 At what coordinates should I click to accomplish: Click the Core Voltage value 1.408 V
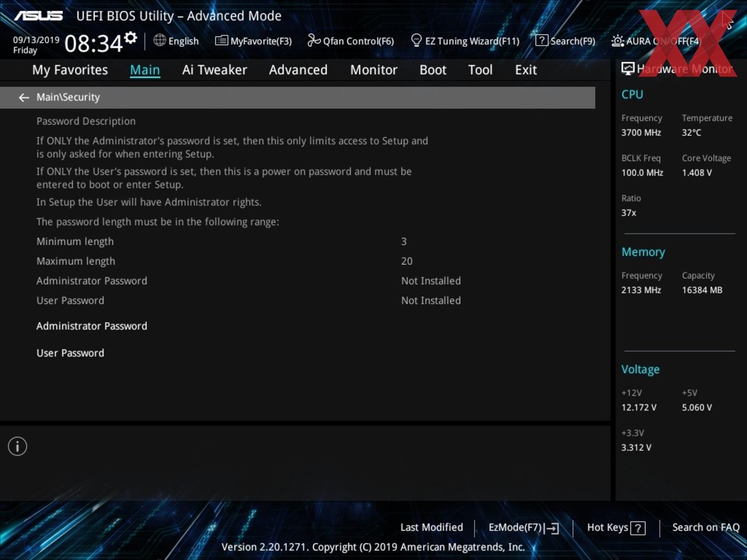pyautogui.click(x=696, y=172)
